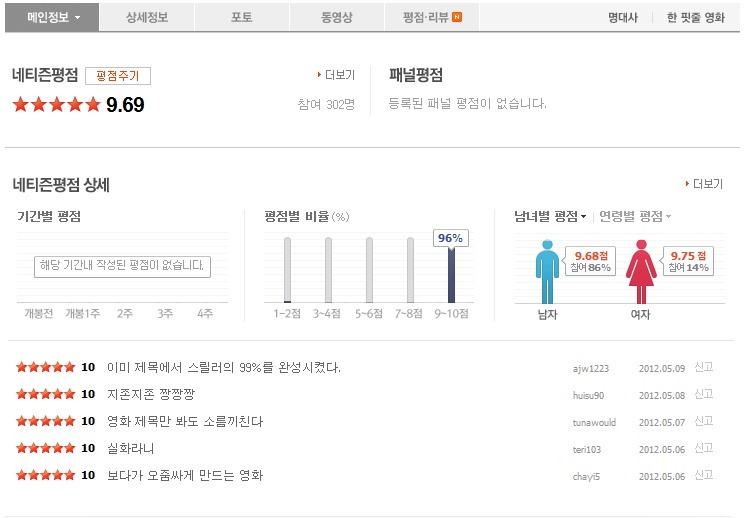Report ajw1223's review with 신고
This screenshot has width=749, height=518.
(x=704, y=367)
